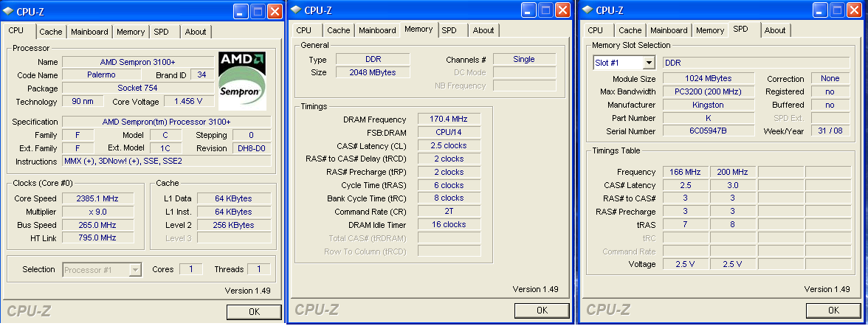Click the CPU-Z icon in the right window title bar
The image size is (868, 326).
(588, 10)
